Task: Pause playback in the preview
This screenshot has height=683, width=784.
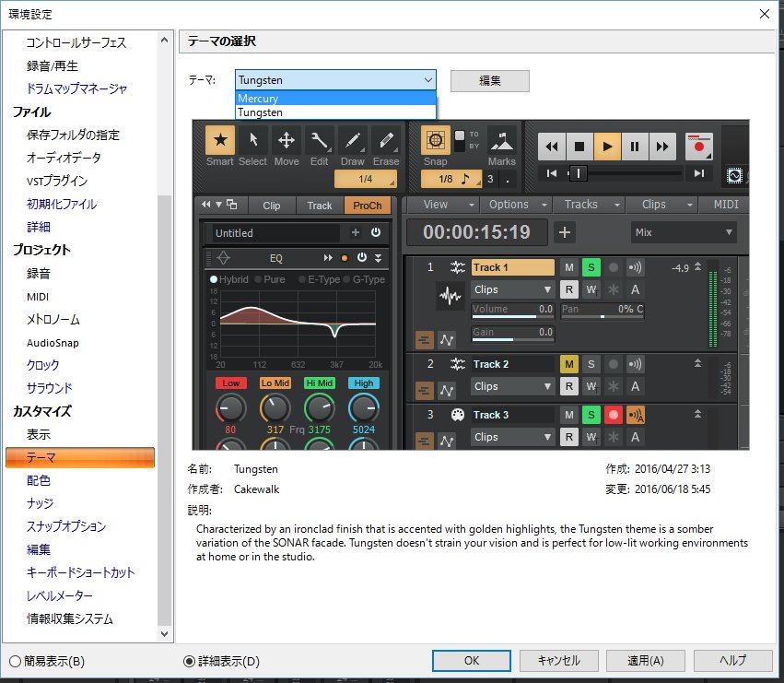Action: [x=635, y=147]
